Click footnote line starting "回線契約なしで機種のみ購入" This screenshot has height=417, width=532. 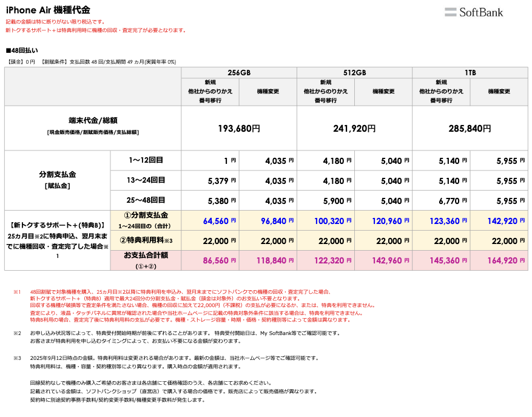point(150,383)
